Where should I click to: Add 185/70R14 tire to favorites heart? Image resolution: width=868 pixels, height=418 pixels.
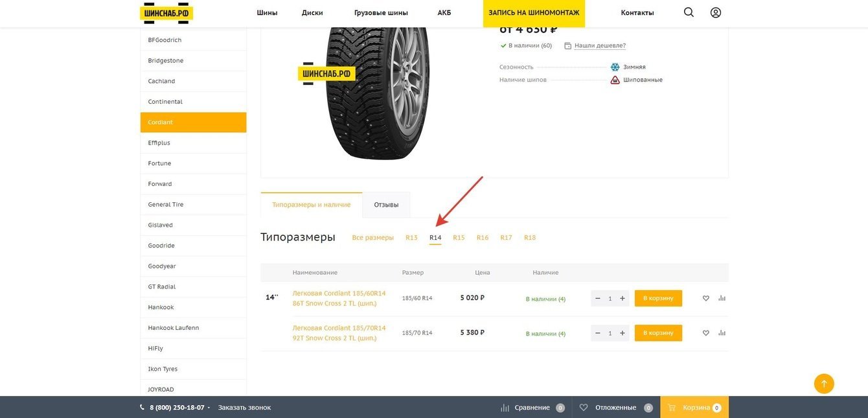click(x=706, y=333)
